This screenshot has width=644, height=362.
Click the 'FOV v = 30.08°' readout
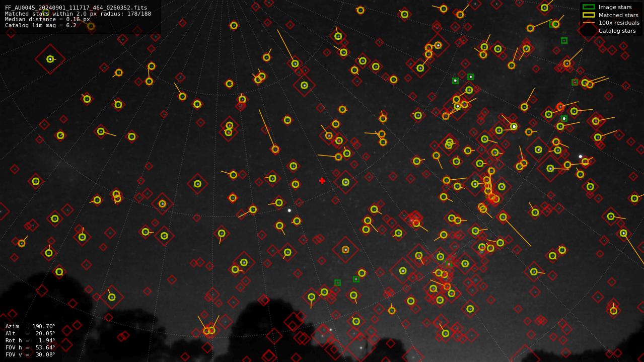30,354
